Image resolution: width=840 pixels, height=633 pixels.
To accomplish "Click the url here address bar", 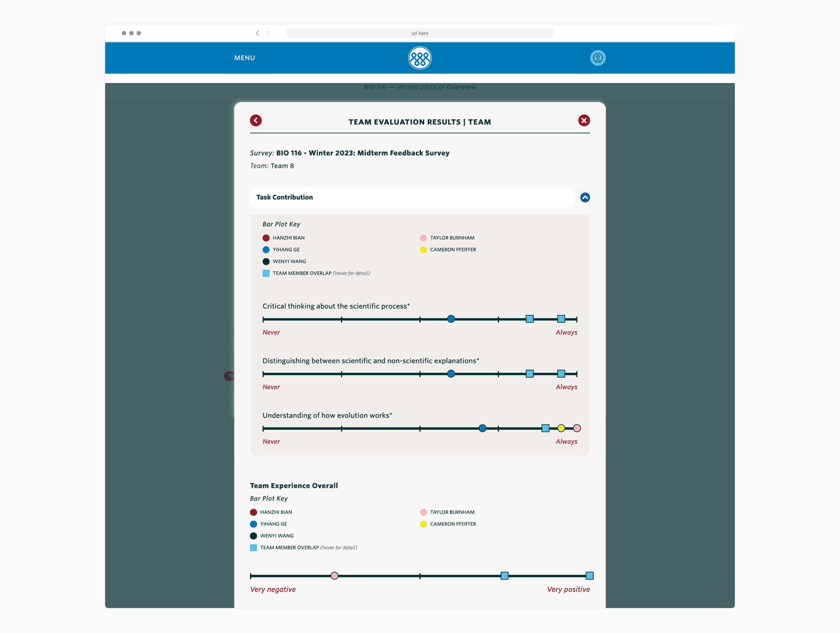I will tap(420, 33).
